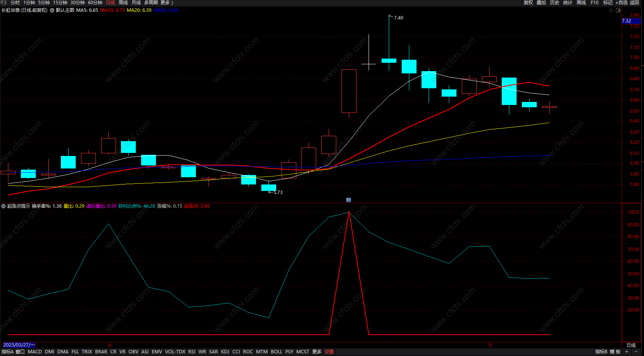Click the 叠加 overlay button
Viewport: 644px width, 356px height.
541,3
